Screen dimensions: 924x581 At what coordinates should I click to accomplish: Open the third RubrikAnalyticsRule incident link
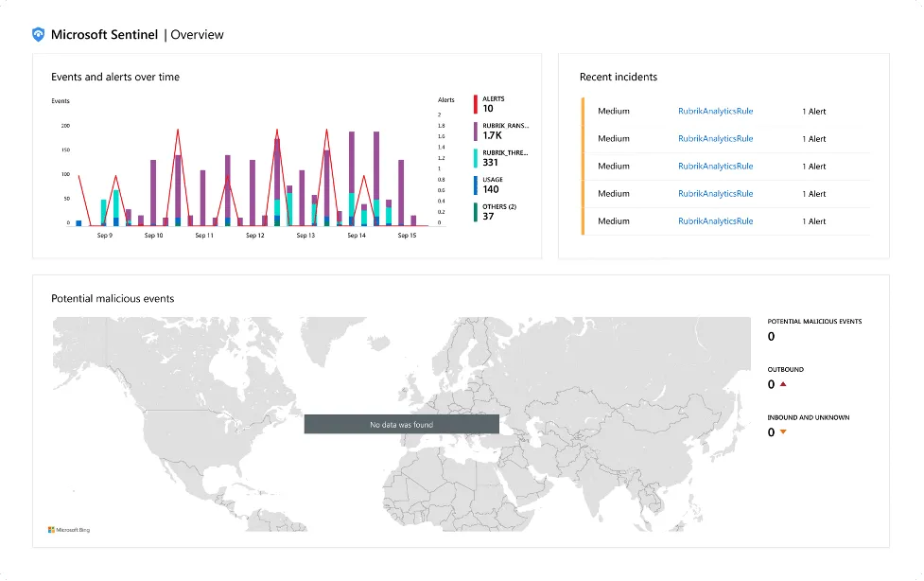click(716, 166)
